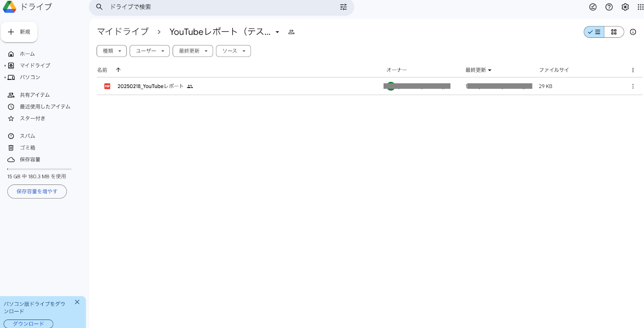Click the スパム warning icon

tap(11, 136)
